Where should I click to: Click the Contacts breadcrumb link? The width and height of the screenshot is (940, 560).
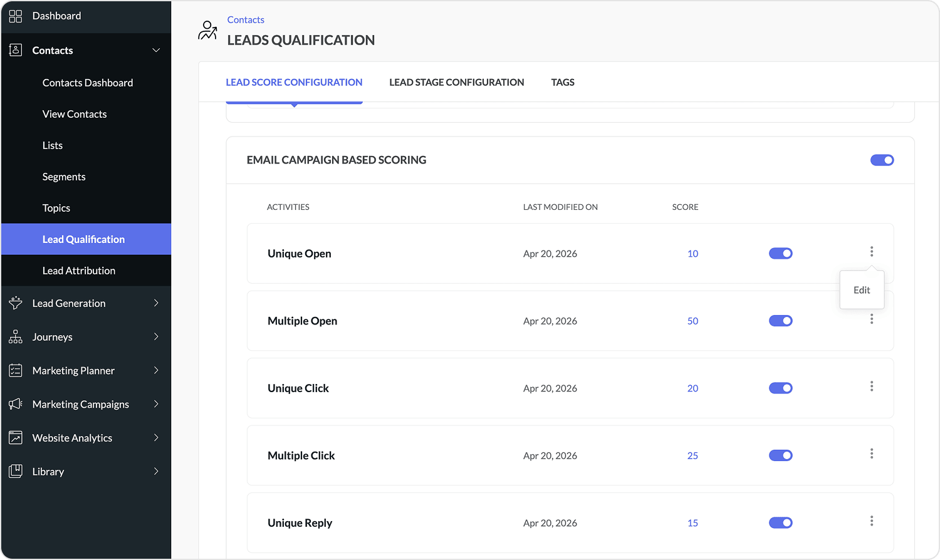point(246,20)
